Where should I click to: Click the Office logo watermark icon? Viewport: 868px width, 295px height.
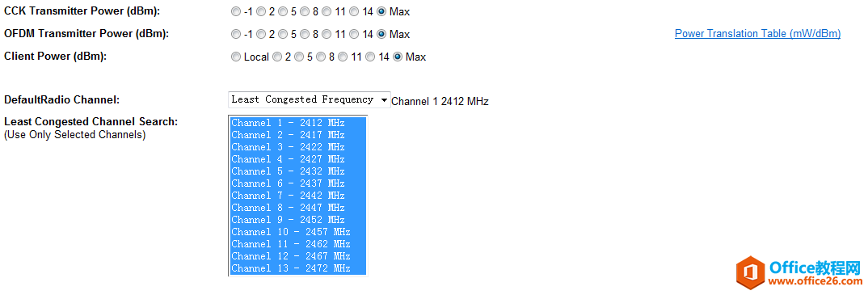(x=751, y=272)
